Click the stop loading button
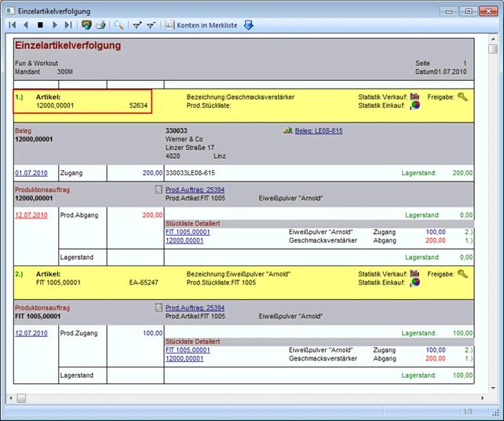The image size is (504, 421). click(x=41, y=25)
